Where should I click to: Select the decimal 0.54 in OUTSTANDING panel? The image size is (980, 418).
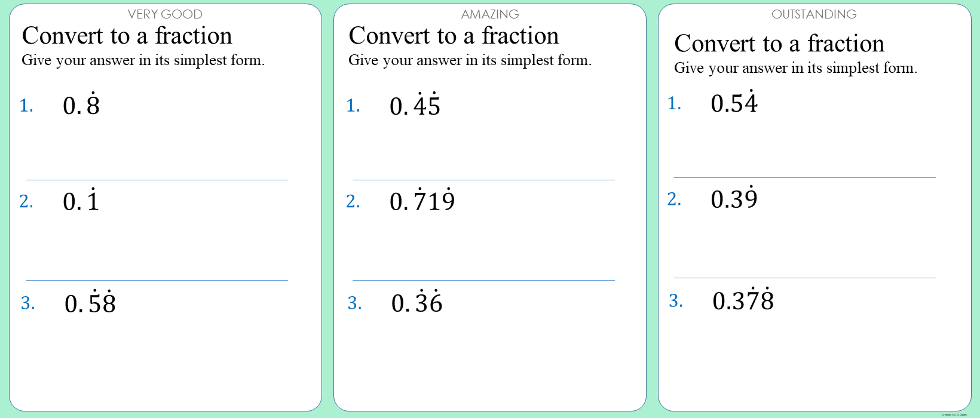734,103
